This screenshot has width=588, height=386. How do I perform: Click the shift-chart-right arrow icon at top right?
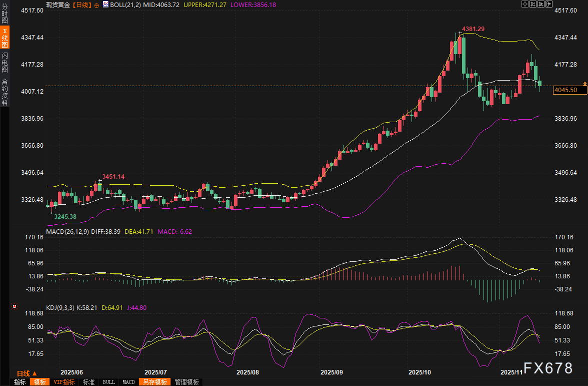click(549, 4)
